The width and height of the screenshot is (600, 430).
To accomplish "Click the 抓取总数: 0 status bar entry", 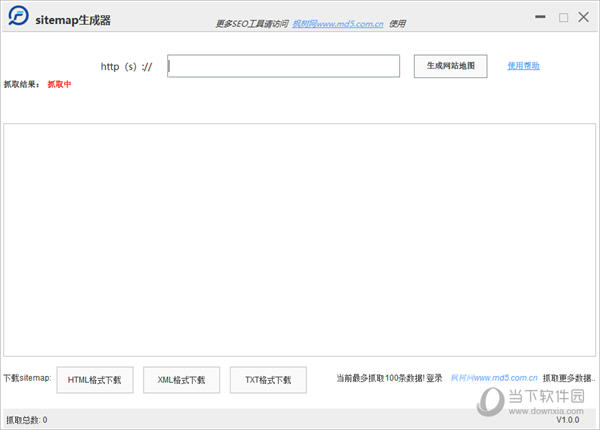I will (26, 420).
